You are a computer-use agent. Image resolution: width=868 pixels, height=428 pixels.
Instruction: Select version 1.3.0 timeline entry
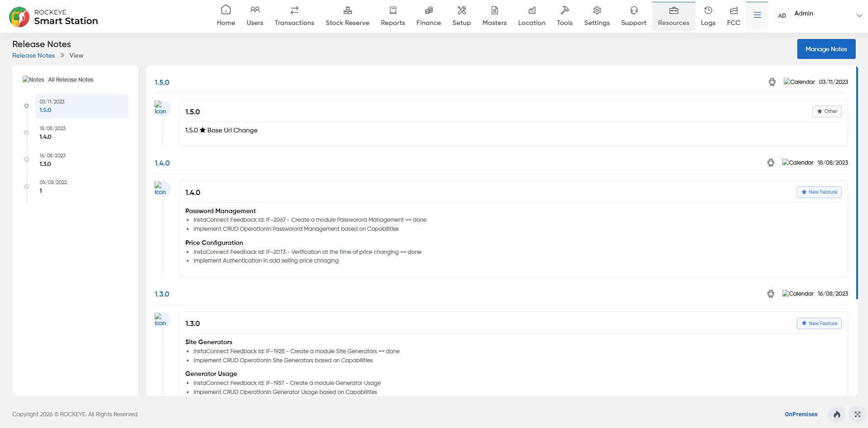tap(82, 160)
